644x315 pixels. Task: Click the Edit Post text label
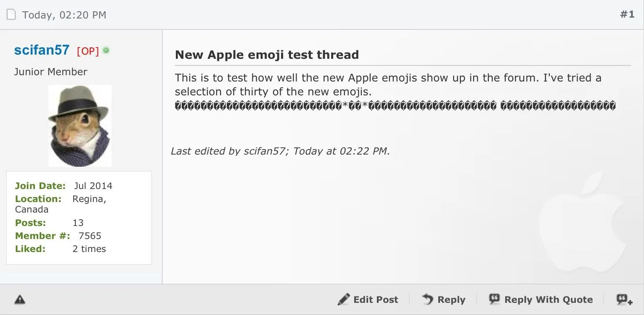point(376,299)
